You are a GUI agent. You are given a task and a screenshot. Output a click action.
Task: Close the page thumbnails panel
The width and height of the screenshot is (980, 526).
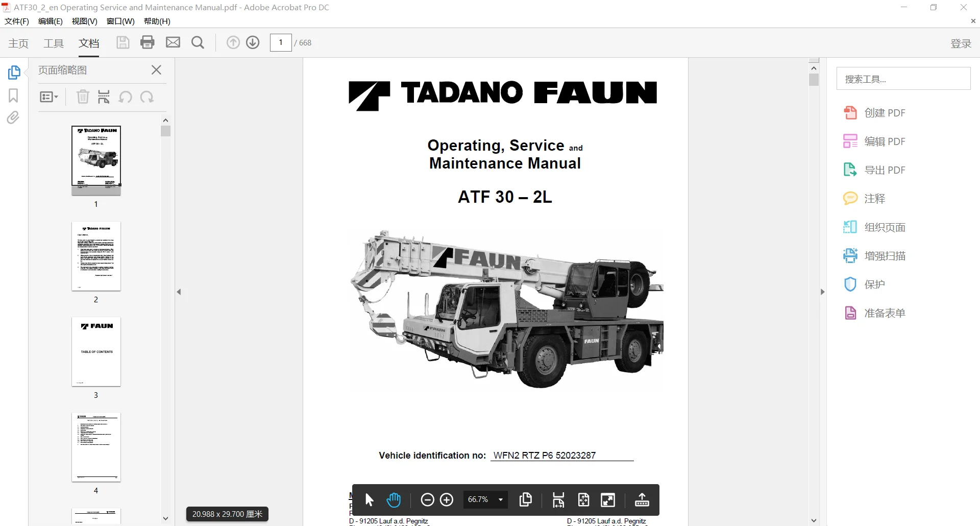[156, 70]
